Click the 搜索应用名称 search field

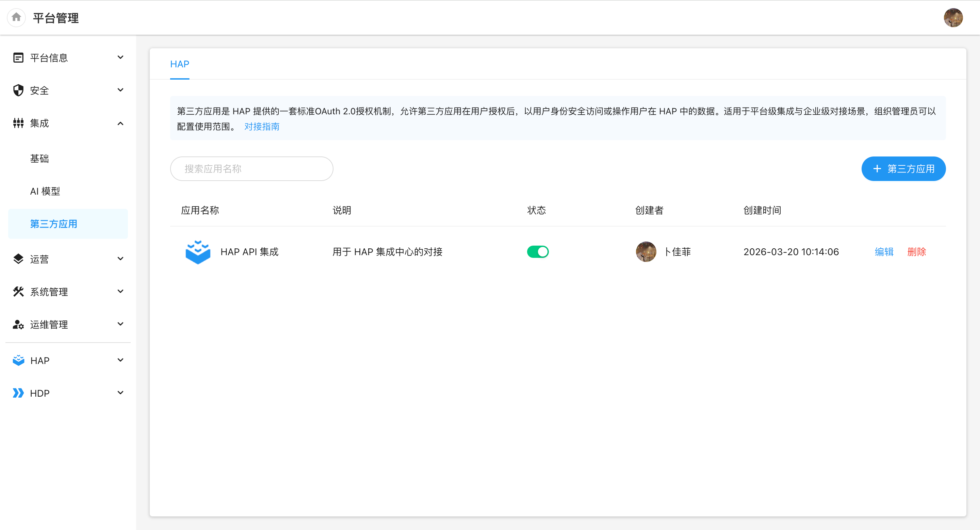tap(251, 168)
